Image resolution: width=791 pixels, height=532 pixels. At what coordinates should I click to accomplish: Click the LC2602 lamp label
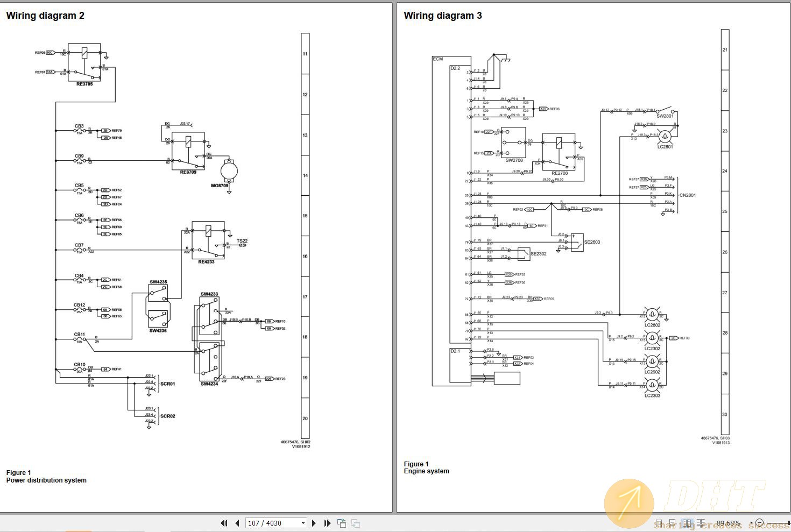coord(652,372)
